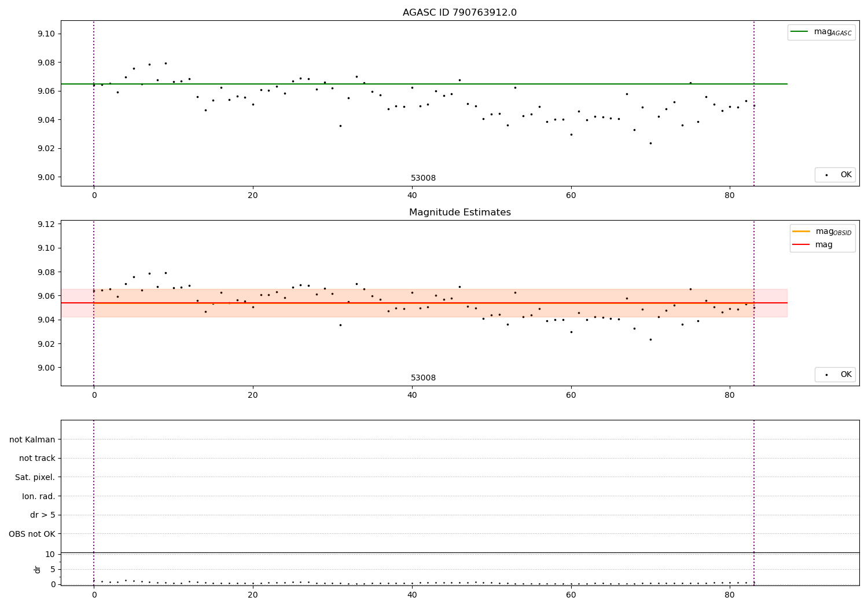
Task: Click the title "AGASC ID 790763912.0"
Action: [459, 13]
